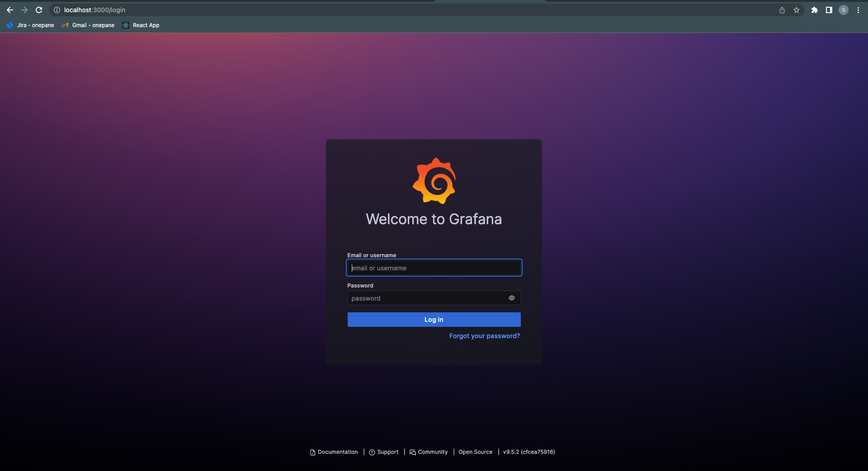Click Forgot your password link
868x471 pixels.
click(485, 336)
